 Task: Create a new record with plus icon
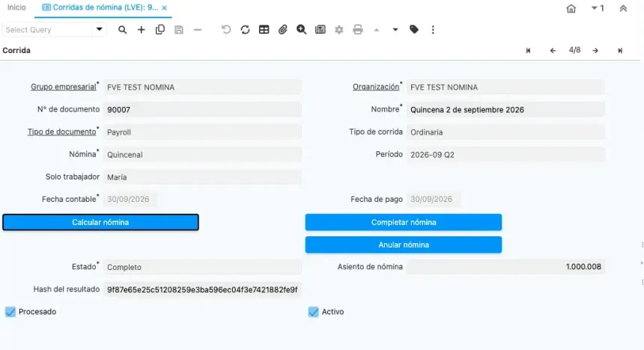coord(141,30)
